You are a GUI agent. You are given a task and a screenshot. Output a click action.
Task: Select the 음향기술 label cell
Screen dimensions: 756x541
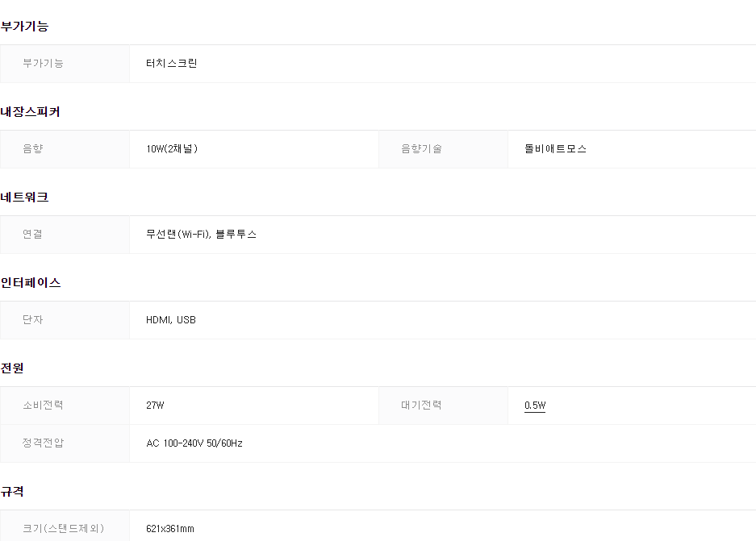(421, 149)
